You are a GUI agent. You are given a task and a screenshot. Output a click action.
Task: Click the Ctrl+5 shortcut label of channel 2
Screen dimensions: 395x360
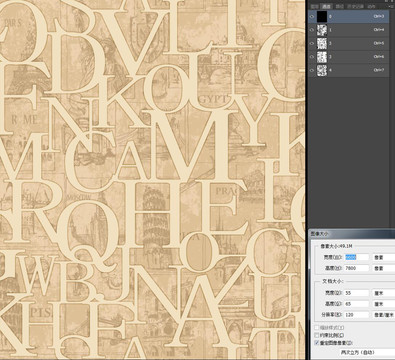pyautogui.click(x=379, y=43)
